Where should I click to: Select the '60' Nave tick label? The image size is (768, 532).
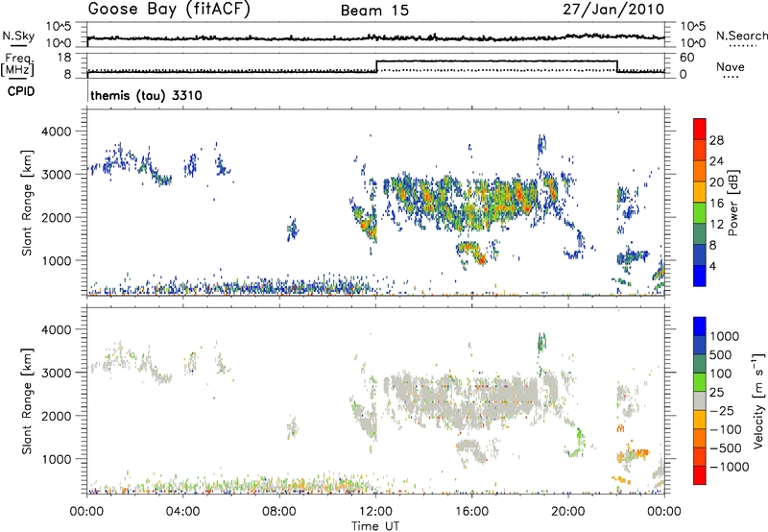(687, 58)
